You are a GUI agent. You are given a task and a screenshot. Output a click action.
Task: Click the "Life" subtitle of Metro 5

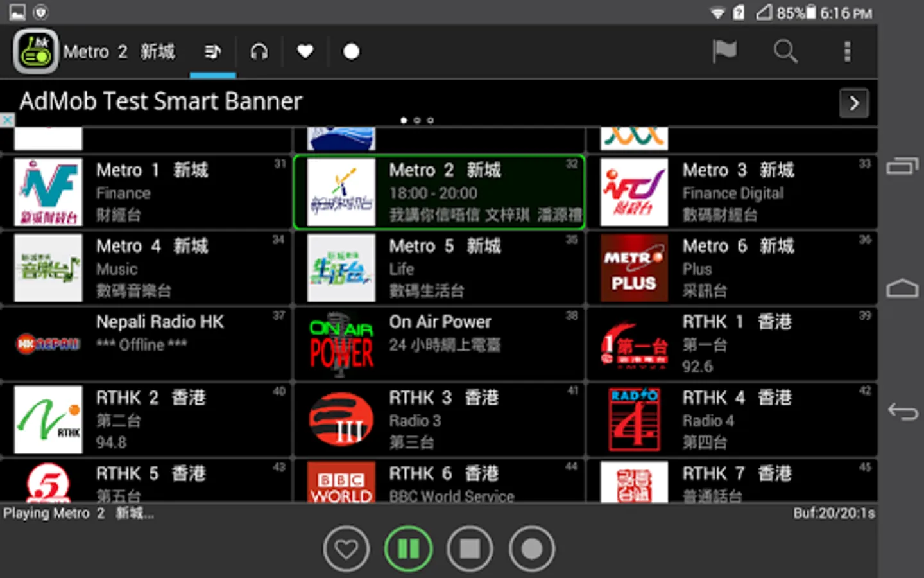point(402,269)
